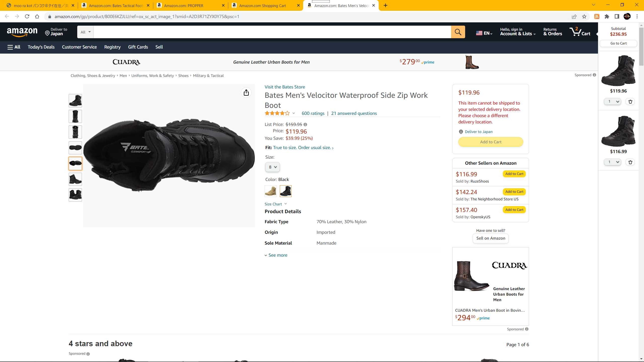Bookmark this page with star icon
The image size is (644, 362).
[584, 17]
